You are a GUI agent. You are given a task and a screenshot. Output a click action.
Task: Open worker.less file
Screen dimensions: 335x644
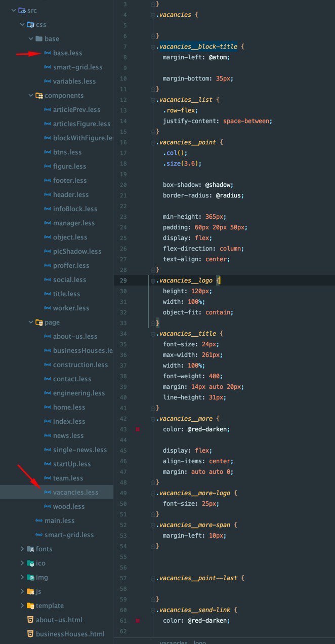(71, 308)
